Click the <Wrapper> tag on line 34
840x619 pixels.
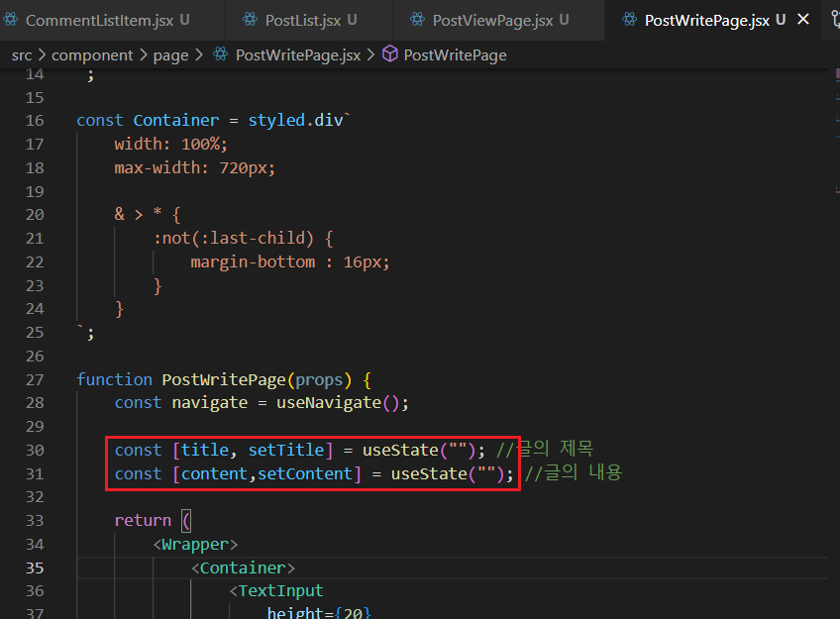pos(195,544)
